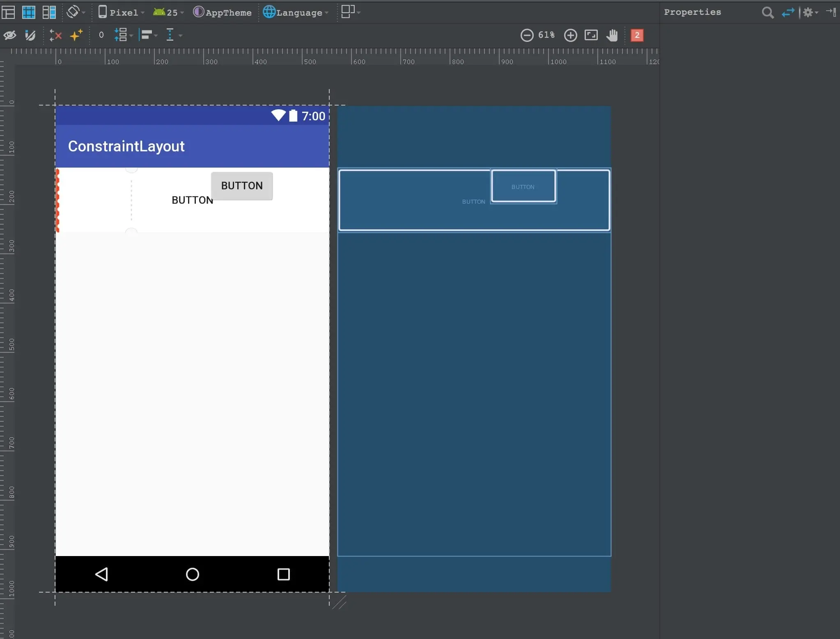Click the Zoom to Fit icon
840x639 pixels.
click(591, 35)
